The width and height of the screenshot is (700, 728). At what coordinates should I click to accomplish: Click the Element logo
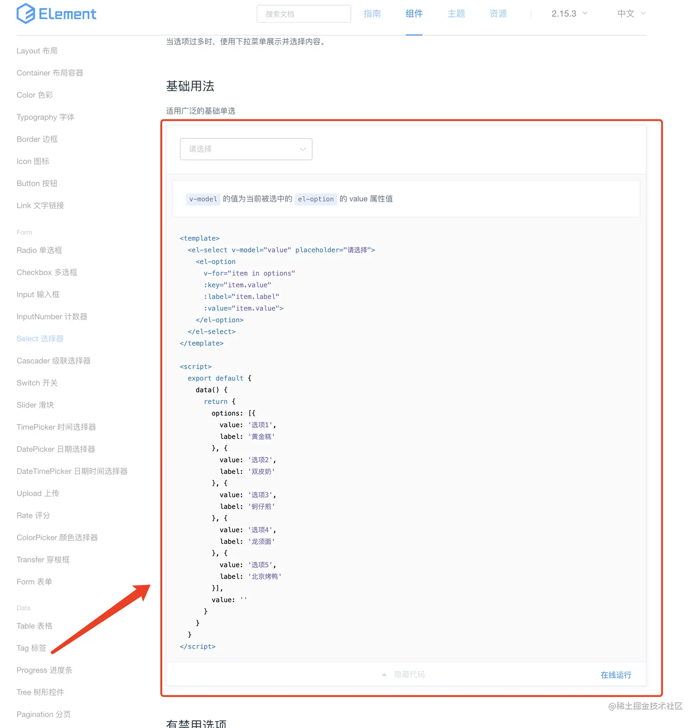[x=56, y=13]
